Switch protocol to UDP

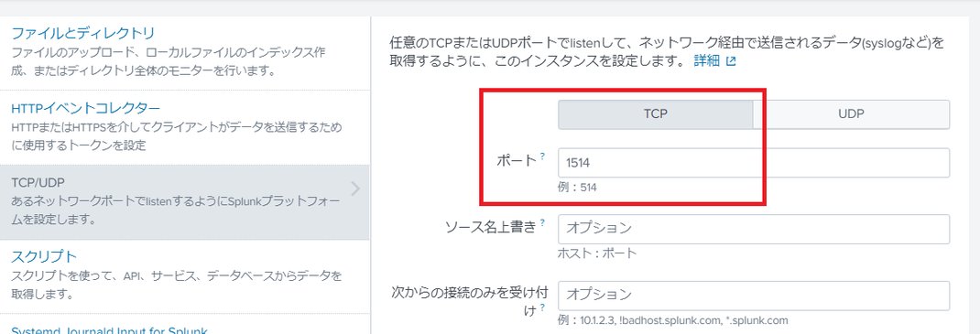(x=851, y=114)
